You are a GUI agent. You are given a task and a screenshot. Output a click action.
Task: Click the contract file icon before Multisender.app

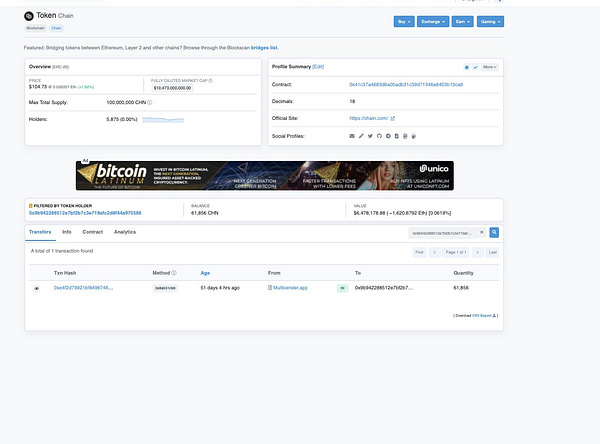click(270, 287)
